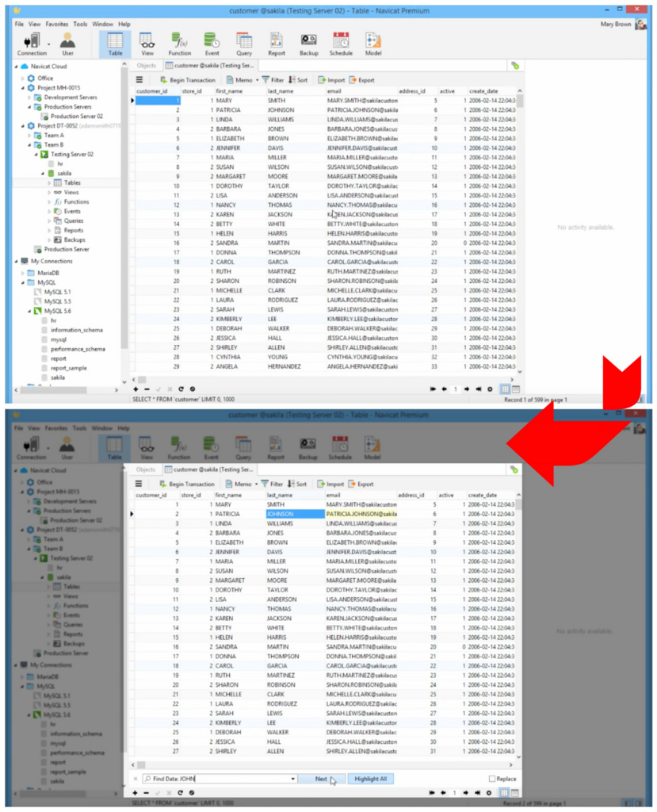The height and width of the screenshot is (812, 657).
Task: Expand Development Servers in top window tree
Action: tap(29, 98)
